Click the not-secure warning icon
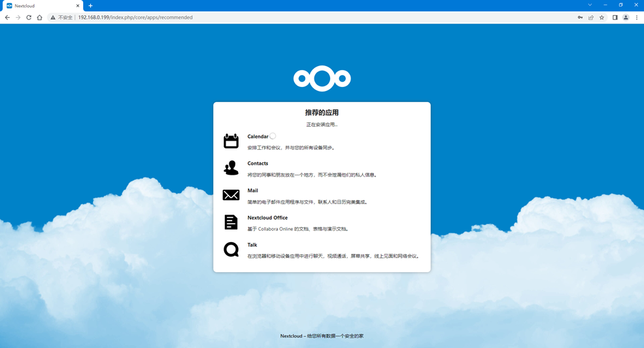Image resolution: width=644 pixels, height=348 pixels. [x=52, y=17]
